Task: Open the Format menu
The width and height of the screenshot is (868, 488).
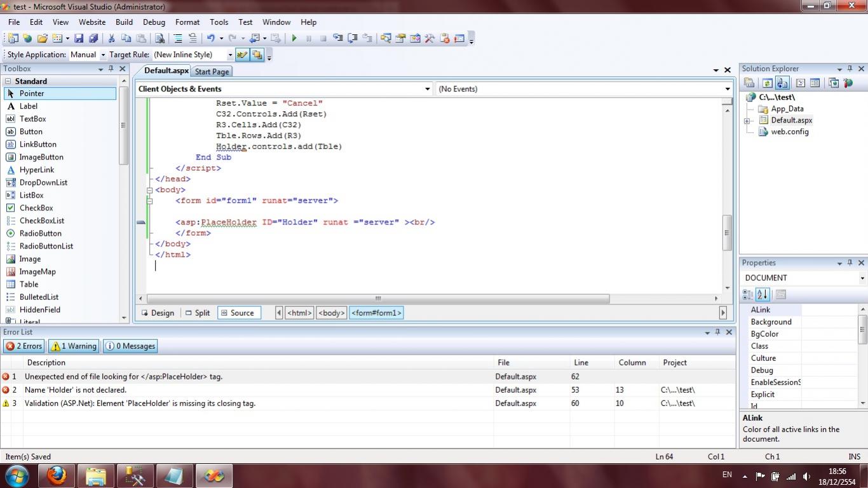Action: coord(187,22)
